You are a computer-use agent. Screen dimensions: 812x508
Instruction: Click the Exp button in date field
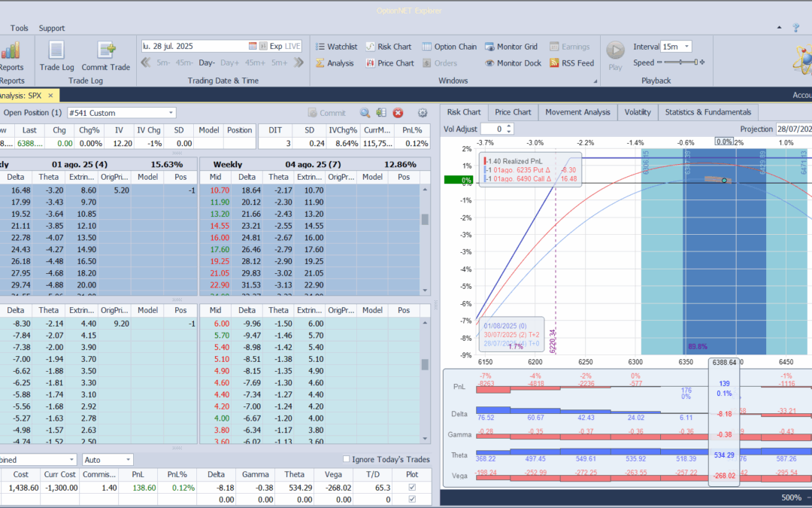[x=276, y=46]
